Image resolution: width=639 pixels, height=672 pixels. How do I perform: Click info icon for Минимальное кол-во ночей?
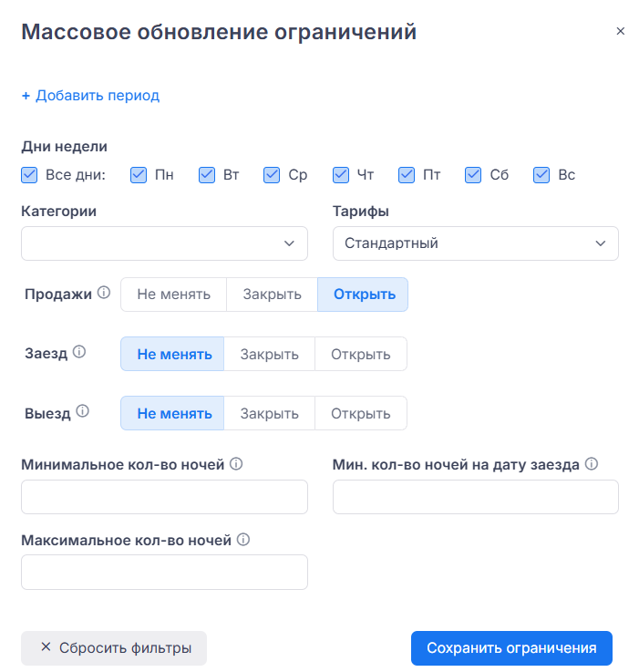click(x=236, y=464)
